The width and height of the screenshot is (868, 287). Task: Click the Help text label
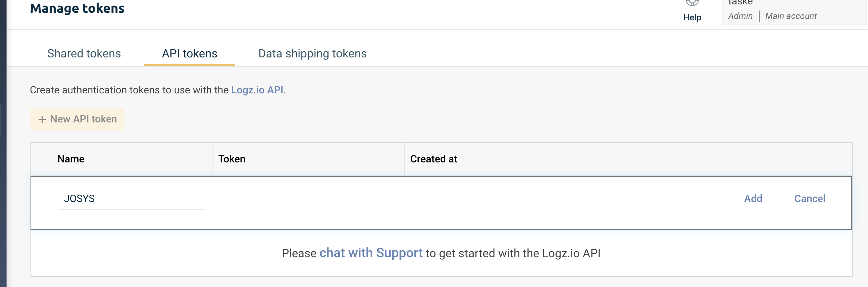[x=692, y=17]
